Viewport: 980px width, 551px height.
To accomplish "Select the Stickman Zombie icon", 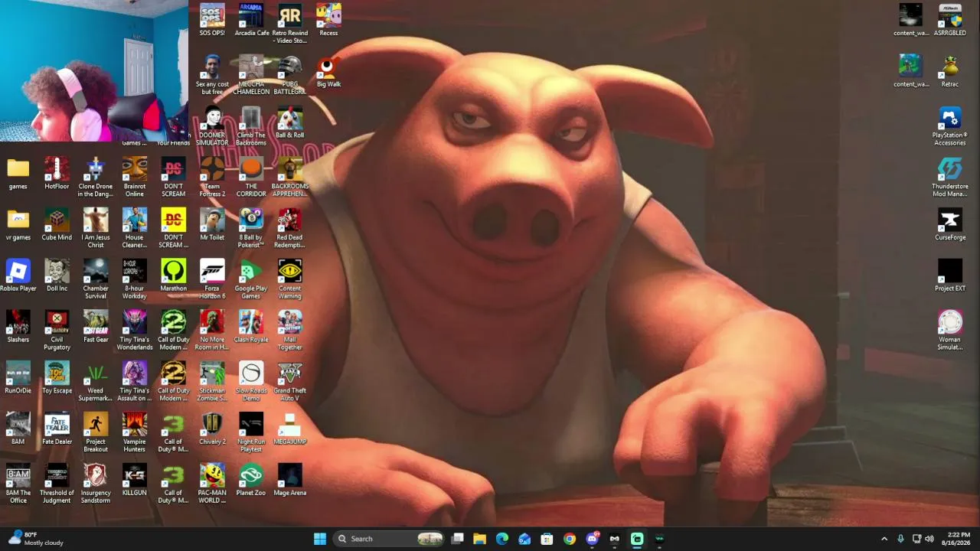I will (212, 383).
